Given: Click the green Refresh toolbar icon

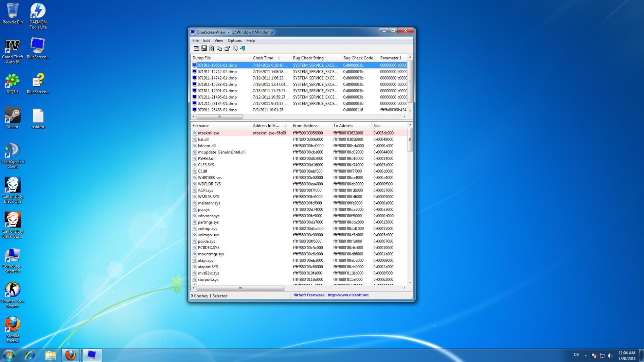Looking at the screenshot, I should pos(212,49).
